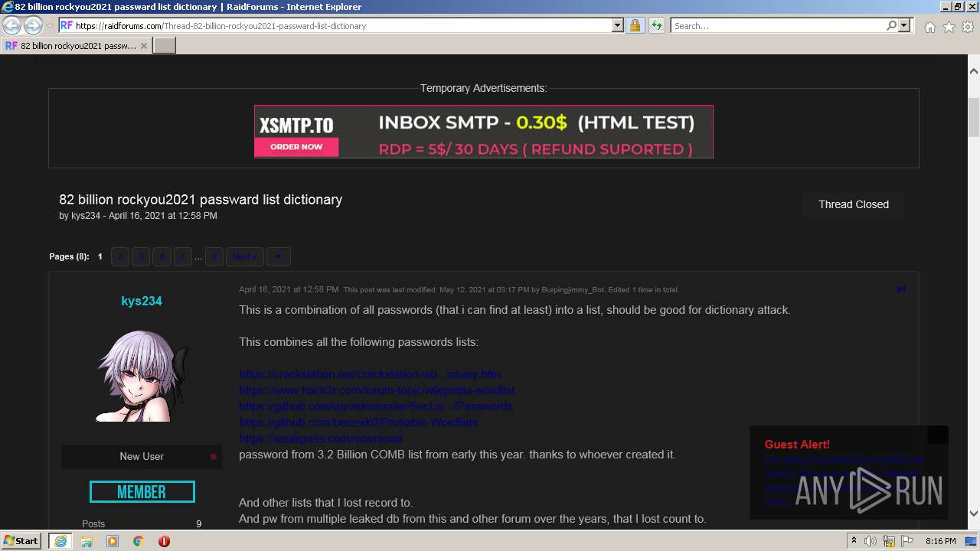
Task: Show hidden tray icons arrow
Action: click(854, 541)
